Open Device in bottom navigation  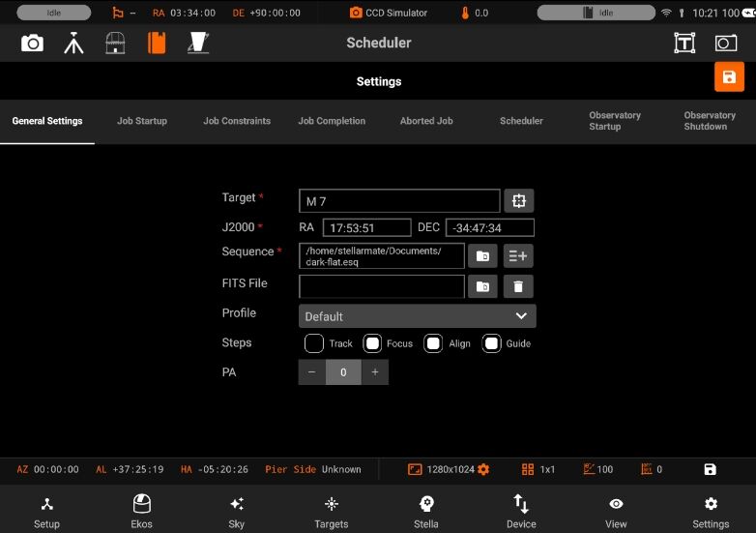coord(521,512)
